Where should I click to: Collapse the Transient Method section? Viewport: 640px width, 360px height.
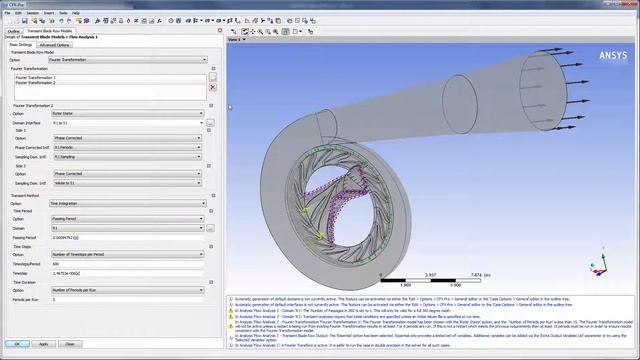click(x=213, y=196)
